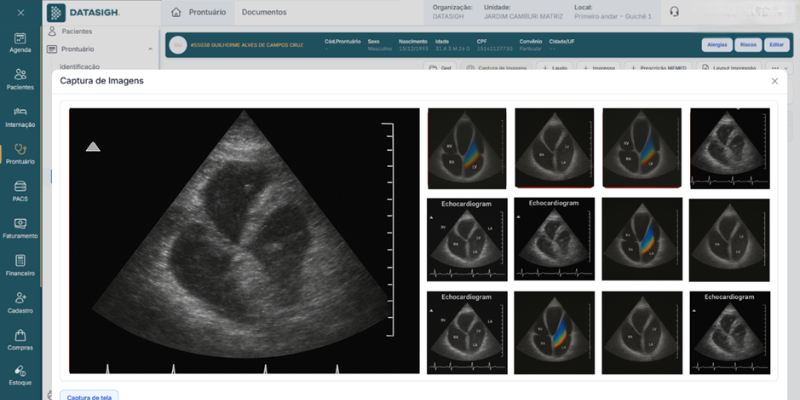Click the Unidade JARDIM CAMBURI MATRIZ field
800x400 pixels.
523,12
